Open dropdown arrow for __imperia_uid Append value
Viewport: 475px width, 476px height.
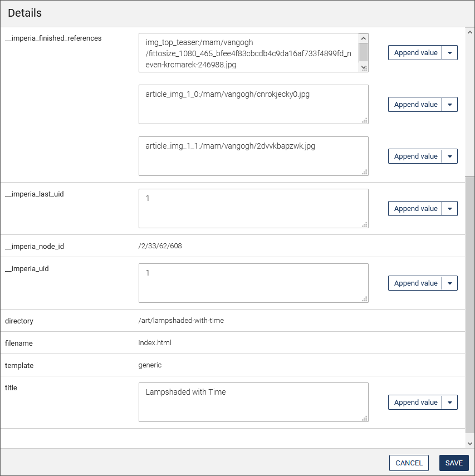point(450,283)
